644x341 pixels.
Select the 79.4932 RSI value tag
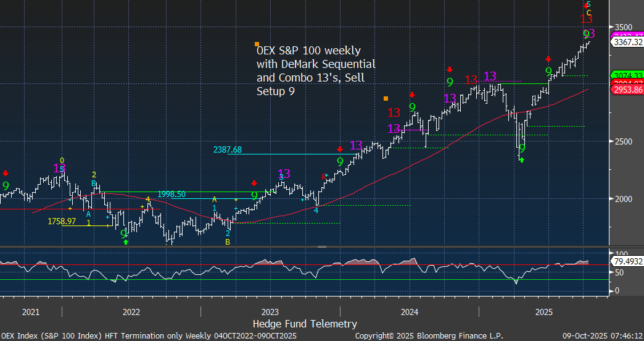627,261
